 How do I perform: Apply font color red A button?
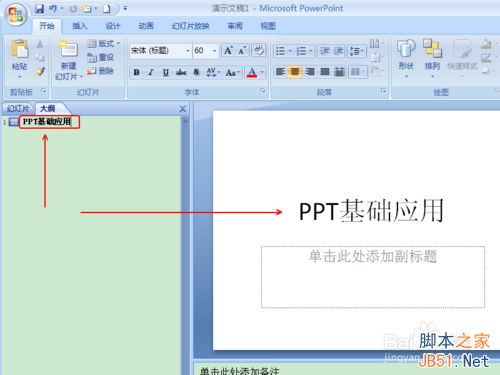252,72
